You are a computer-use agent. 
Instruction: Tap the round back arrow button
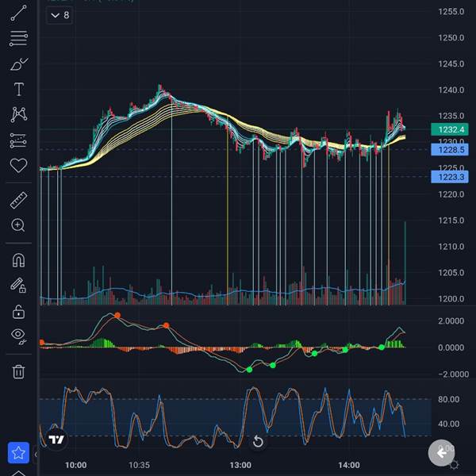pos(441,453)
